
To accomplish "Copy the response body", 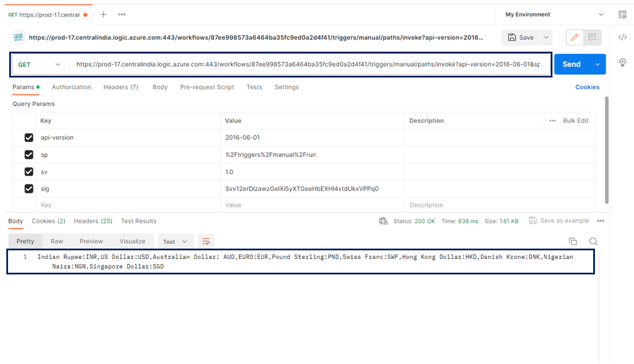I will click(x=573, y=241).
